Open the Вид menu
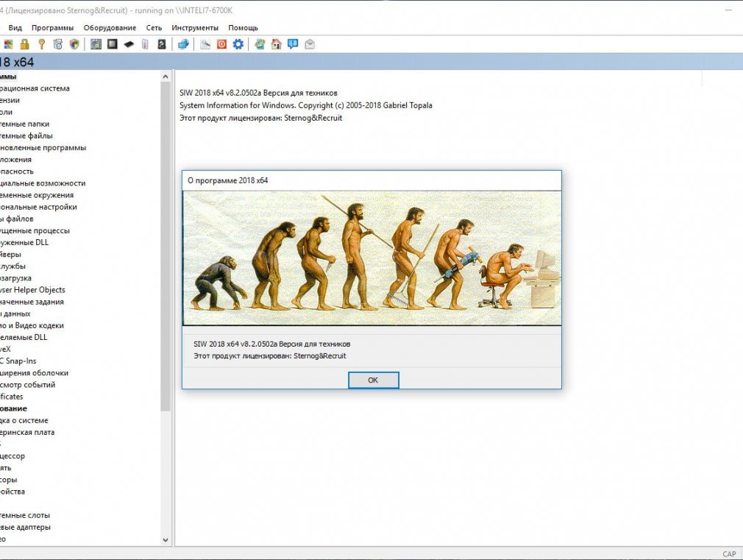The width and height of the screenshot is (743, 560). pos(15,28)
